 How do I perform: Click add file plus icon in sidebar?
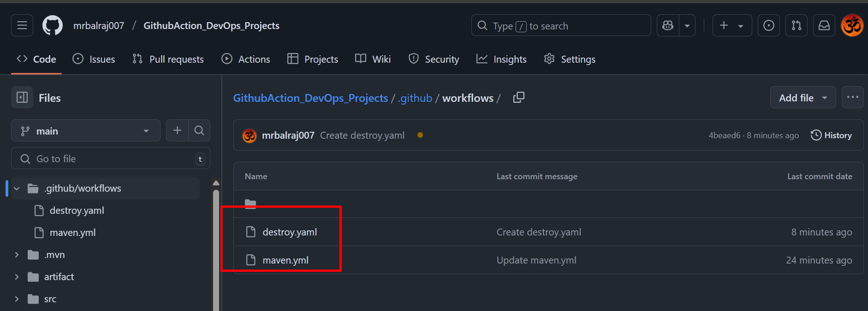pyautogui.click(x=177, y=131)
